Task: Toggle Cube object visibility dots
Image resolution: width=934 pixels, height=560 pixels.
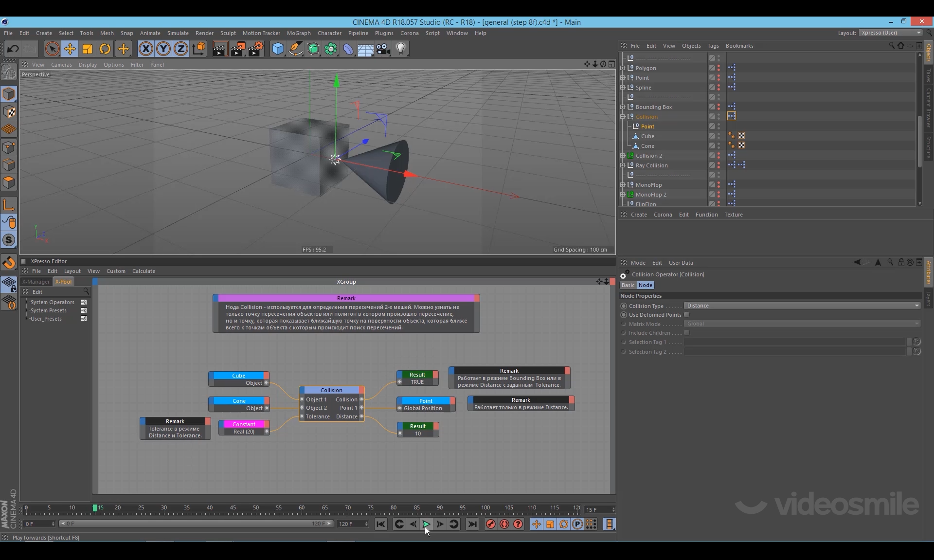Action: (x=719, y=136)
